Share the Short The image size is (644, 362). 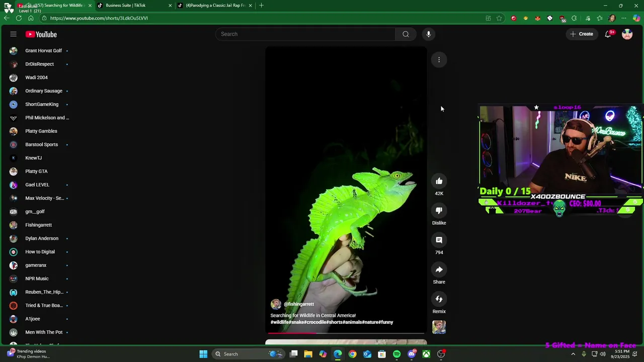tap(439, 270)
